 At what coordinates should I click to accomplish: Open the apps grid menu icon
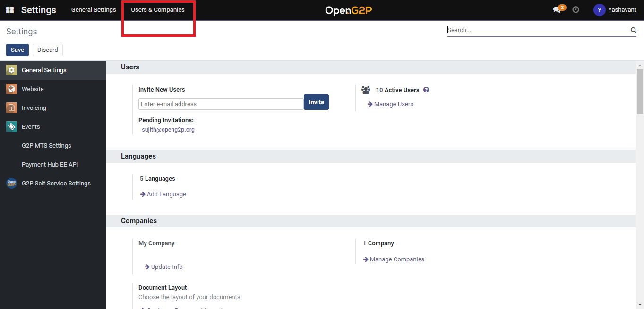10,10
